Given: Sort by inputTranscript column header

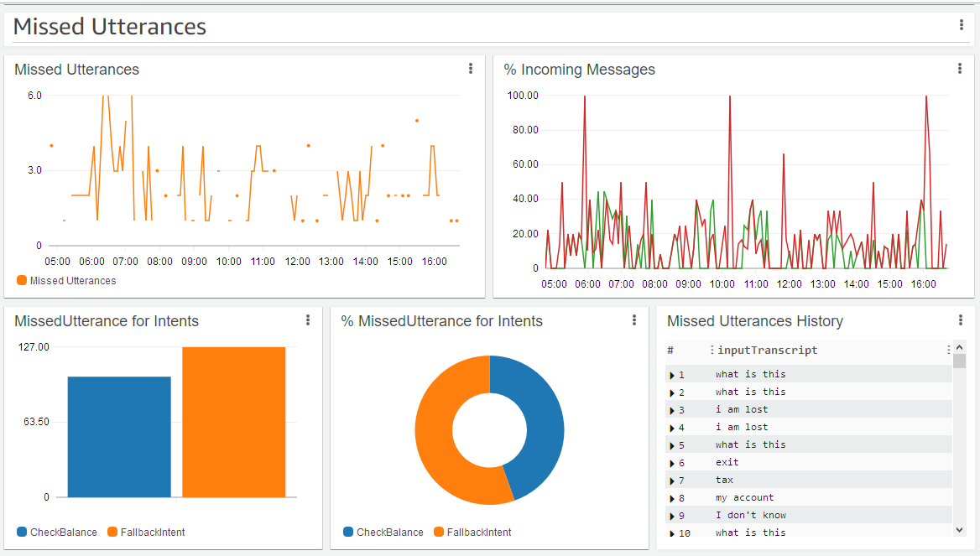Looking at the screenshot, I should point(767,350).
